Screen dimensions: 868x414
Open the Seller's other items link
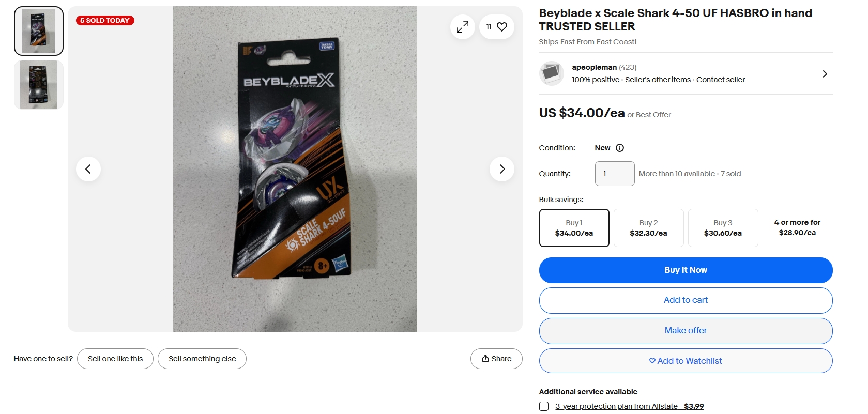(658, 80)
